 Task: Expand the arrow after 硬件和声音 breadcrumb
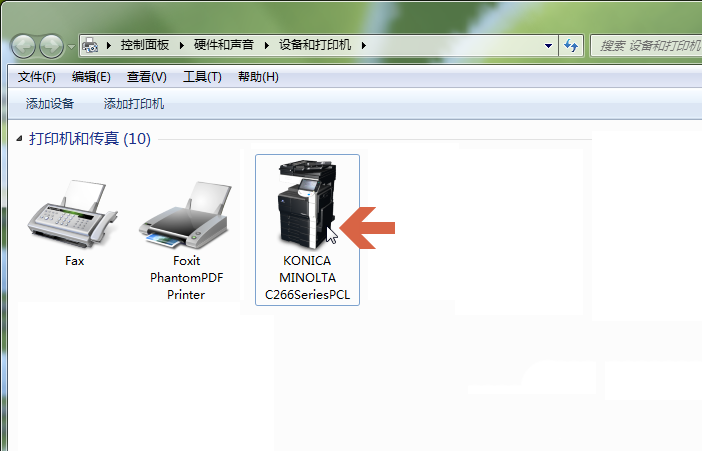267,45
